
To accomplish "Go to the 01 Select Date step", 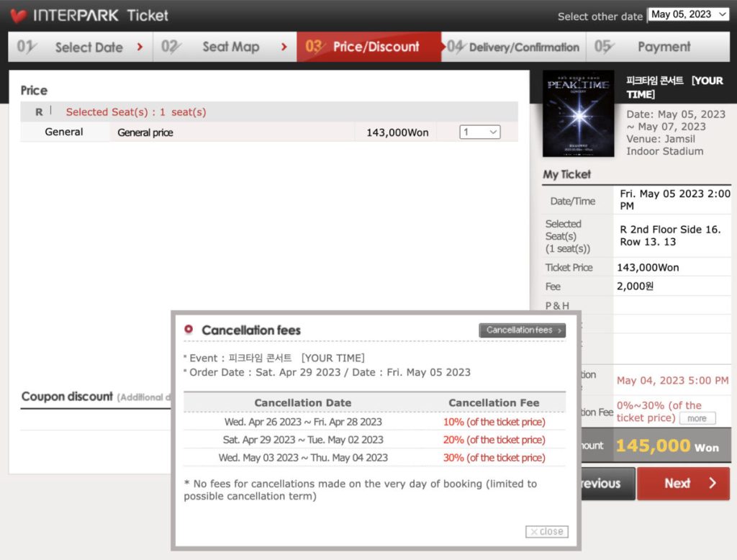I will pos(81,47).
